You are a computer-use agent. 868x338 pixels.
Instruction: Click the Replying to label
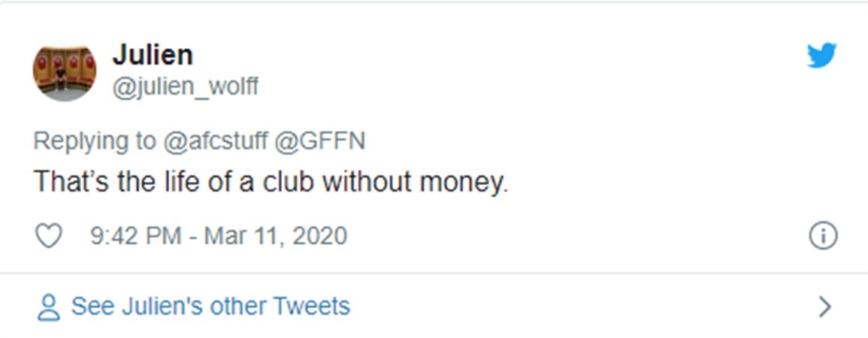(96, 141)
